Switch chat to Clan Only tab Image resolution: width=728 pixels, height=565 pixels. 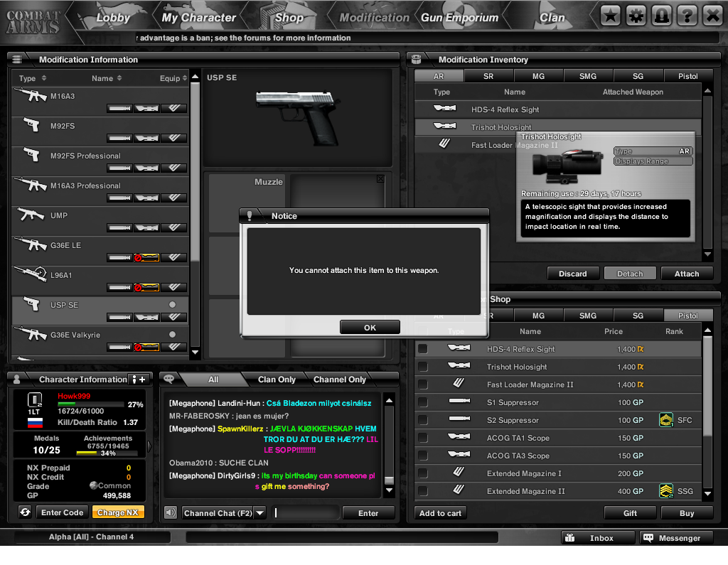pyautogui.click(x=277, y=380)
